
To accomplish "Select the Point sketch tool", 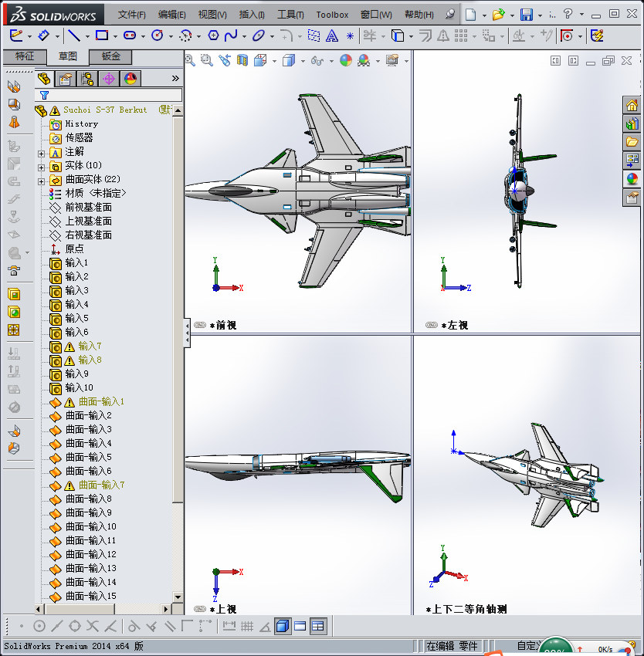I will (350, 36).
